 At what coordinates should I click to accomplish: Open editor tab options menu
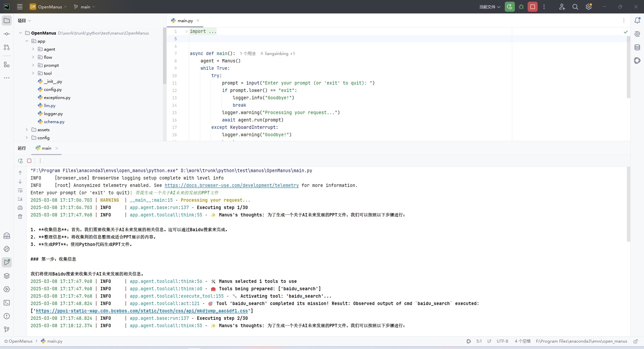[x=624, y=20]
